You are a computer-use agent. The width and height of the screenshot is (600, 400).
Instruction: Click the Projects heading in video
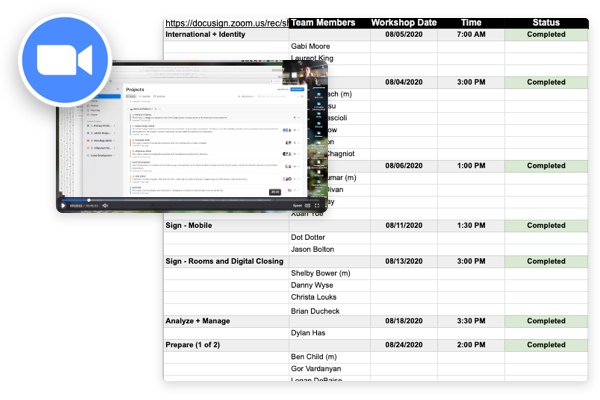(137, 89)
